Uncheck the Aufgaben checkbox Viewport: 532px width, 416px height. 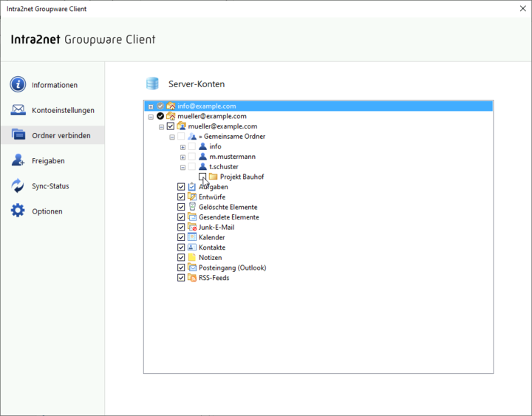coord(181,187)
